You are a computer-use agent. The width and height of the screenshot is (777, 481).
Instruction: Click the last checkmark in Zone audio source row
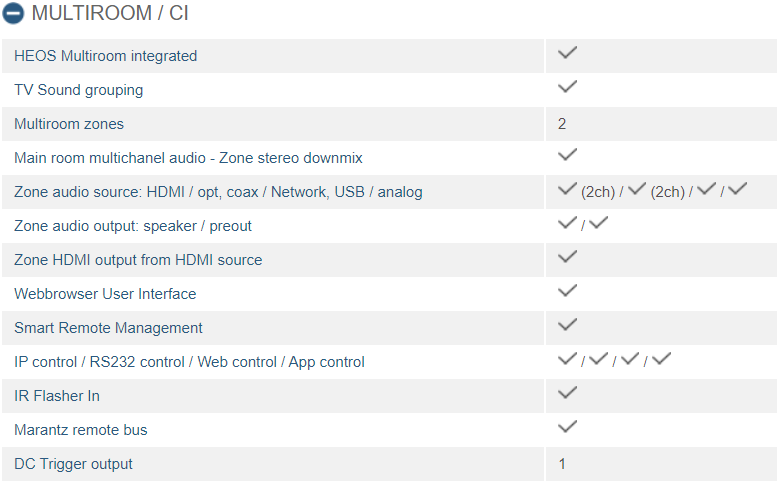tap(737, 189)
